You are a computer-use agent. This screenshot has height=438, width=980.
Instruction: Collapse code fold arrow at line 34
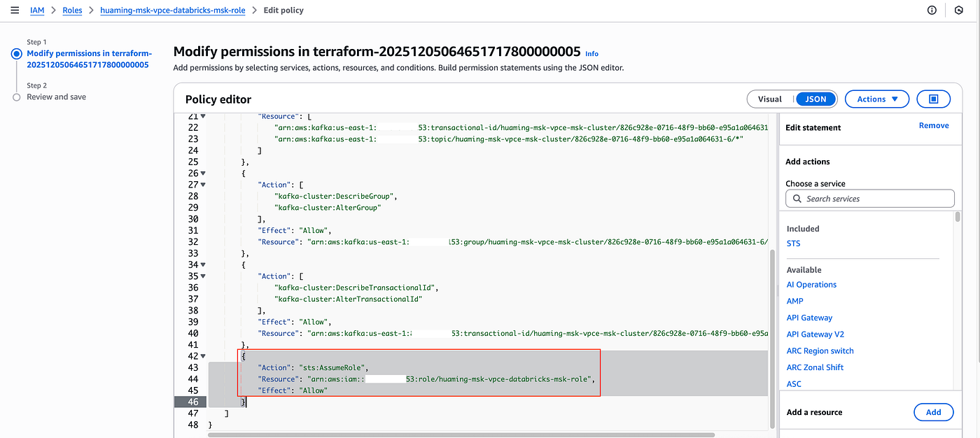click(x=203, y=265)
